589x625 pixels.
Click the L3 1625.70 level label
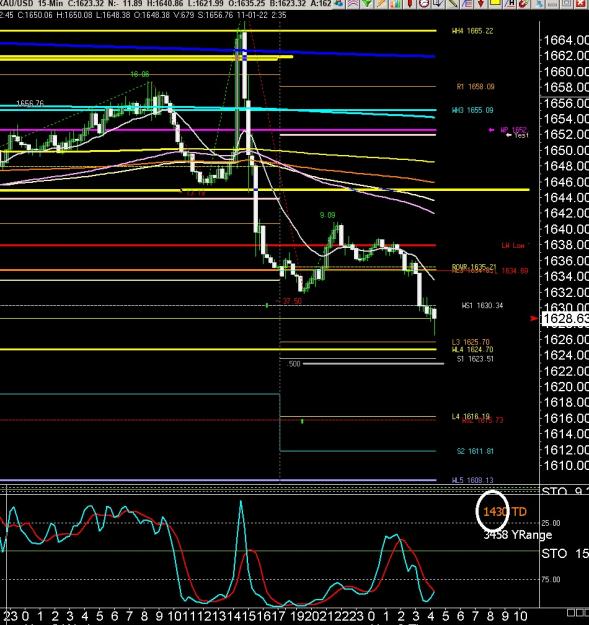click(x=470, y=342)
